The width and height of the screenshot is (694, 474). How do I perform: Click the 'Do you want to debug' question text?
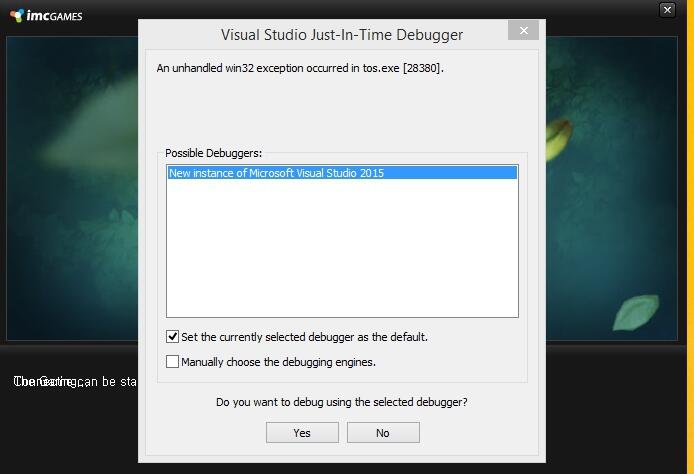point(342,402)
